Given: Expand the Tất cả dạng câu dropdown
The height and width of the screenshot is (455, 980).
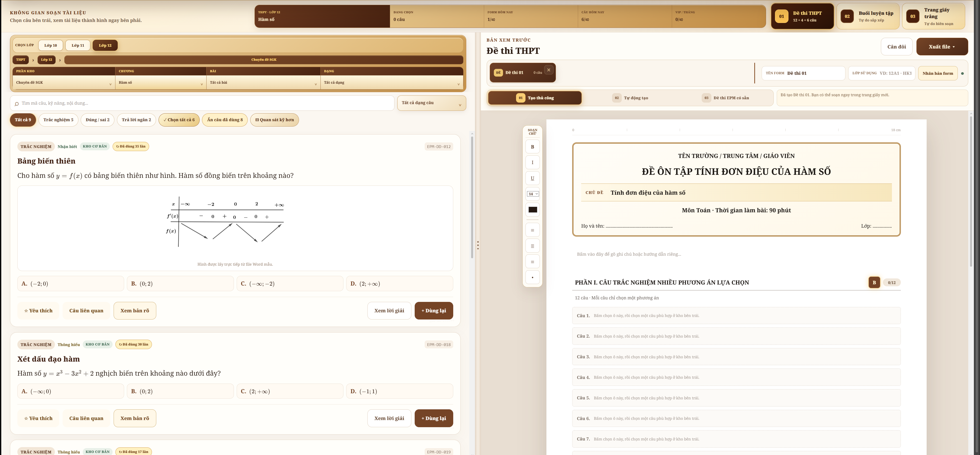Looking at the screenshot, I should pyautogui.click(x=432, y=103).
